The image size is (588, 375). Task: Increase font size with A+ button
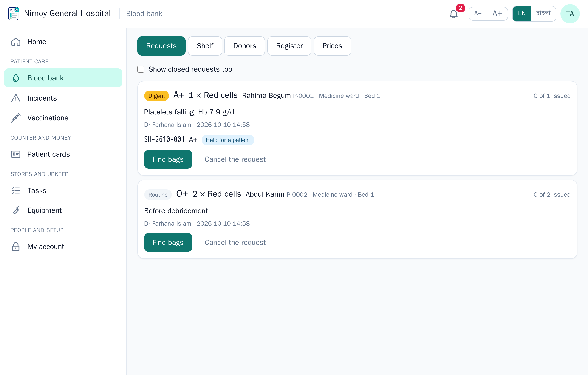pyautogui.click(x=497, y=13)
